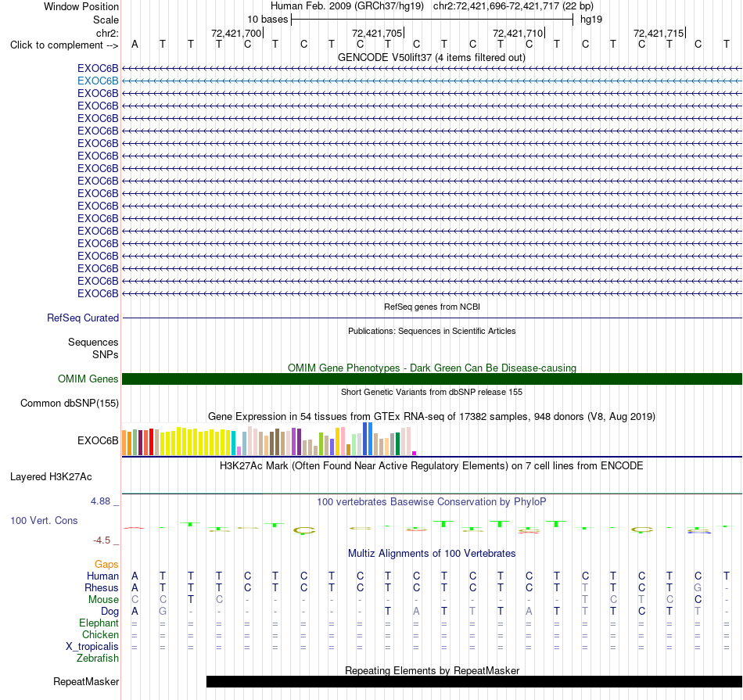Click the 'RepeatMasker' track label
Image resolution: width=743 pixels, height=700 pixels.
click(86, 681)
